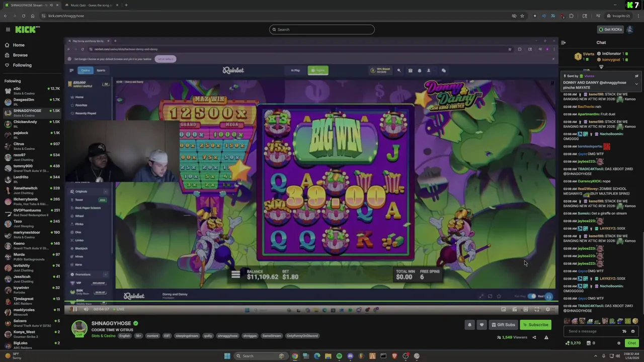This screenshot has width=644, height=362.
Task: Switch to SHNAGGYHOSE Stream browser tab
Action: pyautogui.click(x=31, y=5)
